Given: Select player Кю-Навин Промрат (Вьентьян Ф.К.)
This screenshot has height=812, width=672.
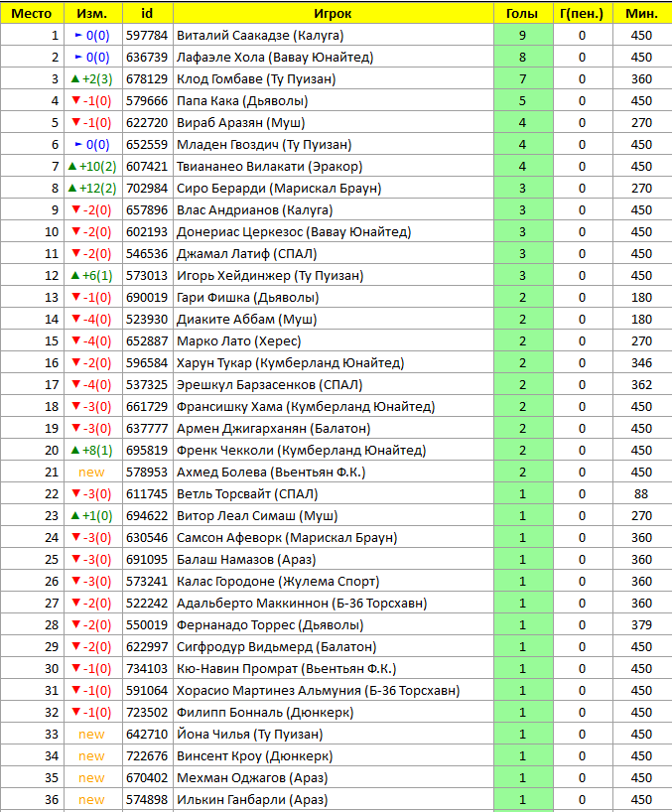Looking at the screenshot, I should click(x=286, y=669).
